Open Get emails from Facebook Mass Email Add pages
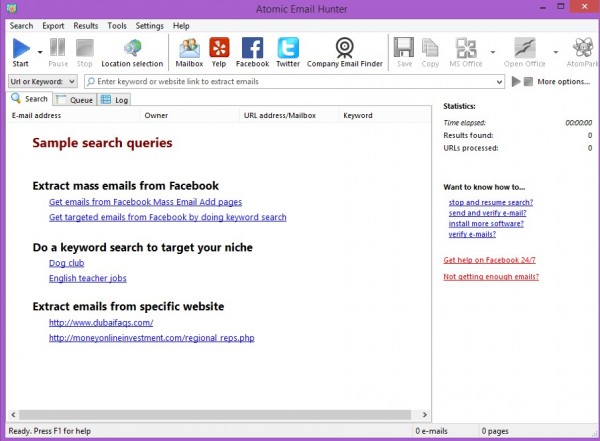 [145, 202]
